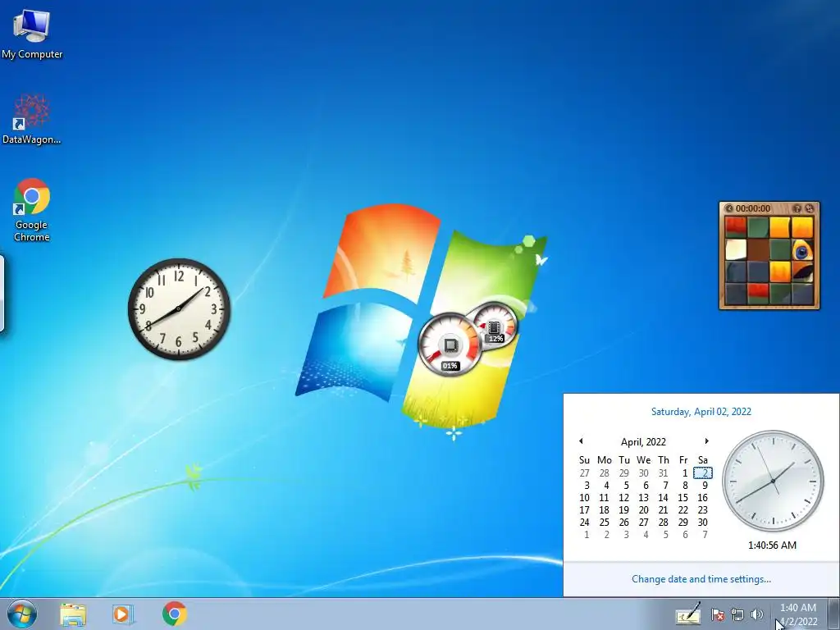Go to previous month in the calendar

point(581,441)
